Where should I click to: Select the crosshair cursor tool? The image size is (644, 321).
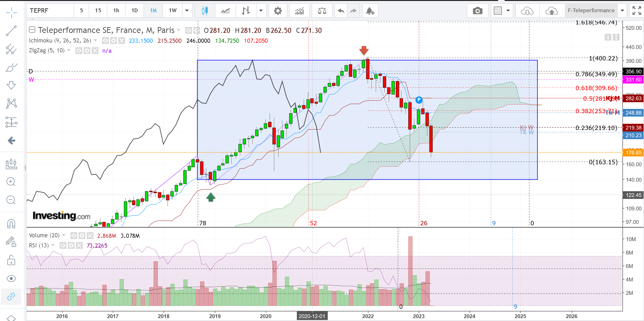11,12
